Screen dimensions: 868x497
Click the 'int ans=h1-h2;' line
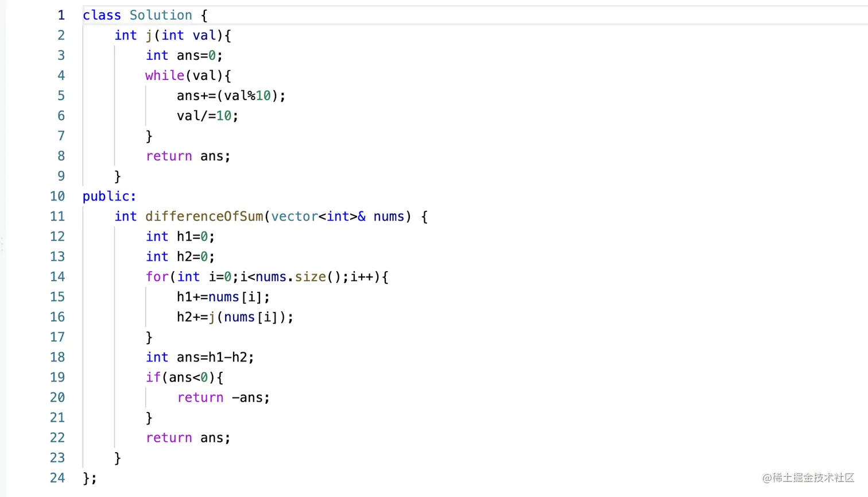tap(200, 357)
